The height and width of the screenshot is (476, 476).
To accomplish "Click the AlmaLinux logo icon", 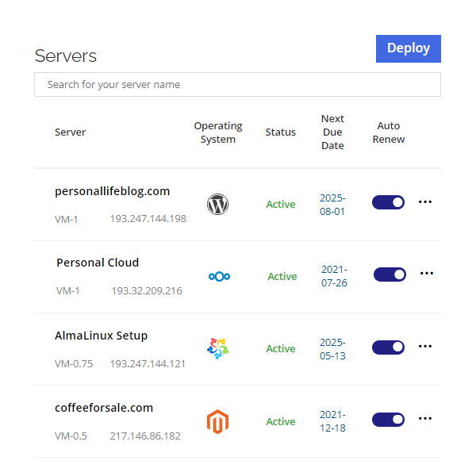I will (217, 349).
